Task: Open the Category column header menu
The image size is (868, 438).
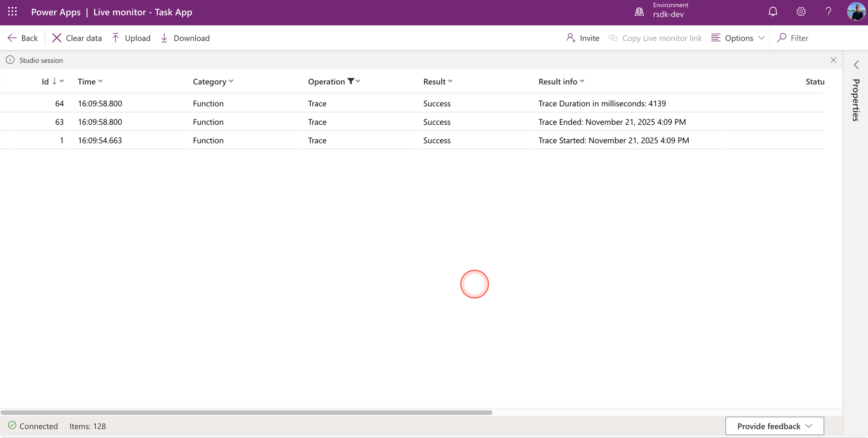Action: coord(213,81)
